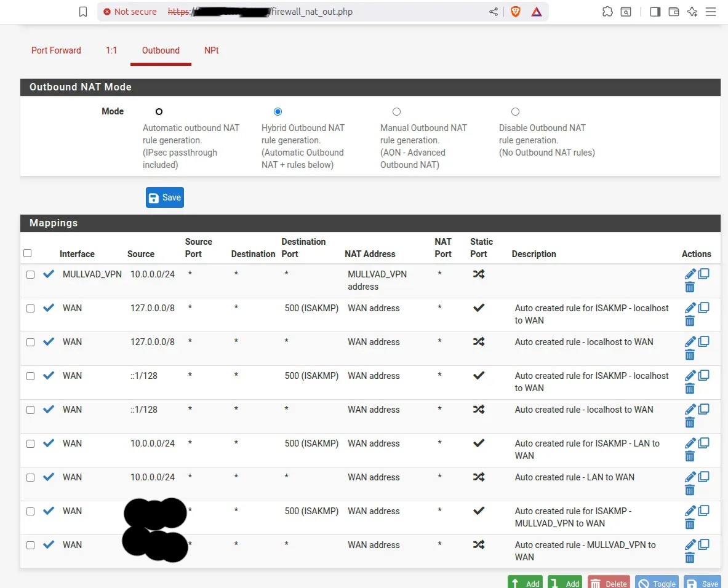Select Manual Outbound NAT radio button
The image size is (728, 588).
click(x=396, y=112)
